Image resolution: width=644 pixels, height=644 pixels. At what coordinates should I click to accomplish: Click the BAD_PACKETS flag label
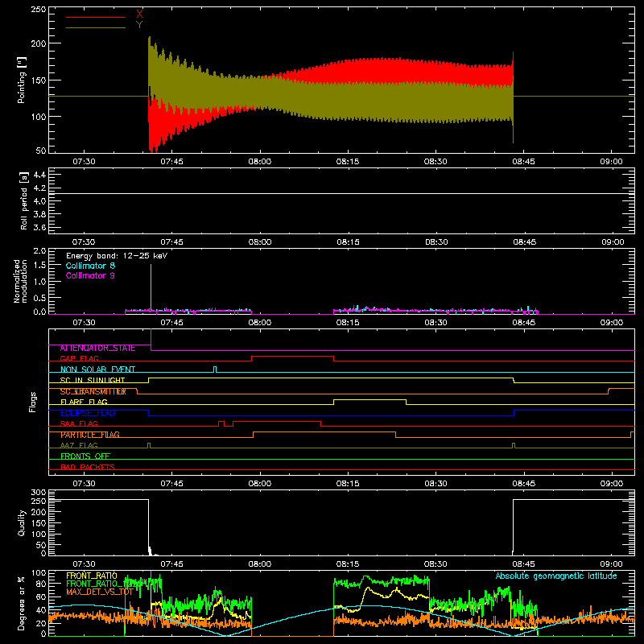point(88,468)
